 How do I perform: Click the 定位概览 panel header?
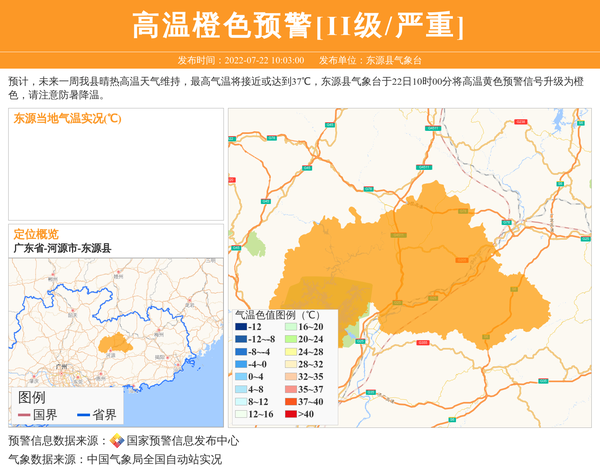pos(36,233)
